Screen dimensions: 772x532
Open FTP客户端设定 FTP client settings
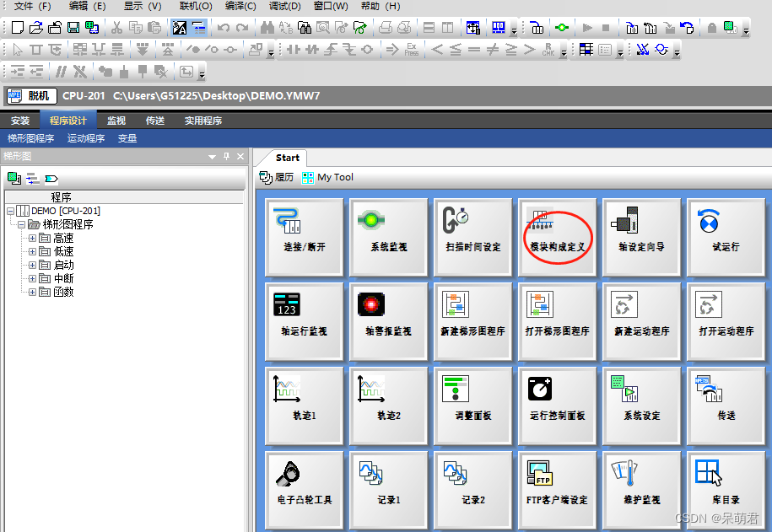(x=558, y=490)
